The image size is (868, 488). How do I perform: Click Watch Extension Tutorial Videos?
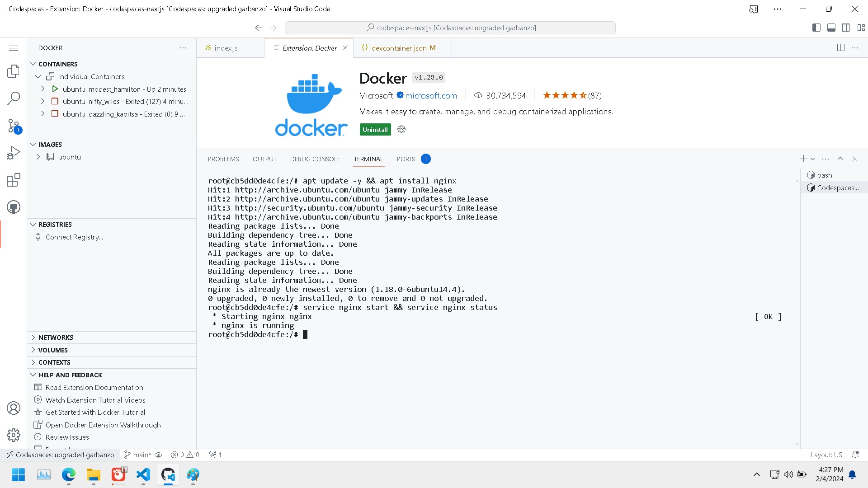click(x=95, y=400)
